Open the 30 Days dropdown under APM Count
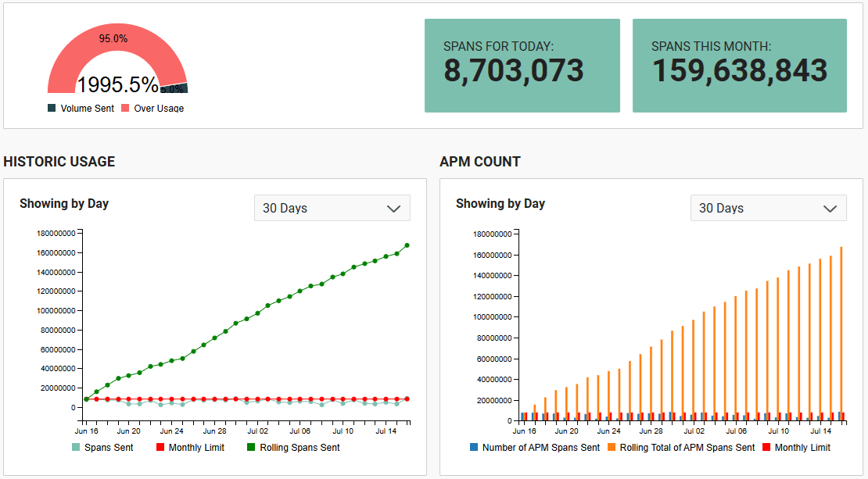The image size is (868, 479). coord(768,208)
